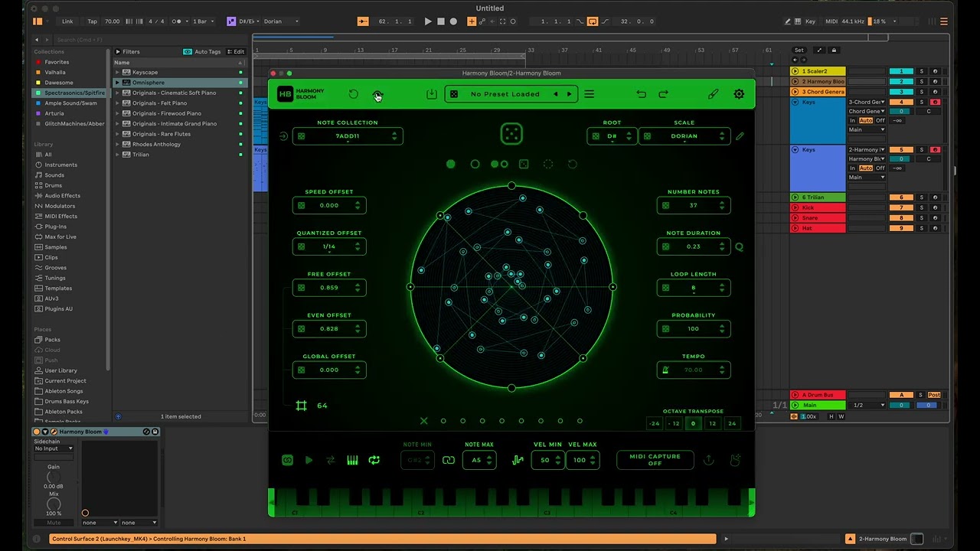The image size is (980, 551).
Task: Go to next preset arrow
Action: pos(569,94)
